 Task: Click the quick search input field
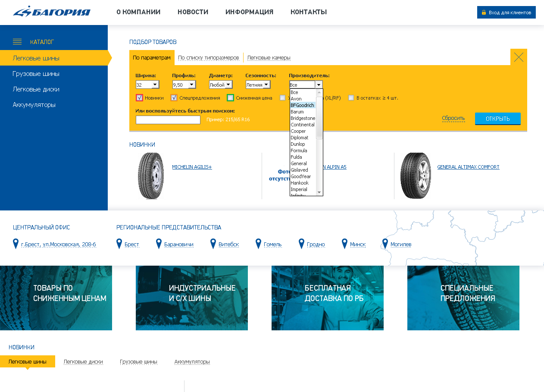click(168, 119)
